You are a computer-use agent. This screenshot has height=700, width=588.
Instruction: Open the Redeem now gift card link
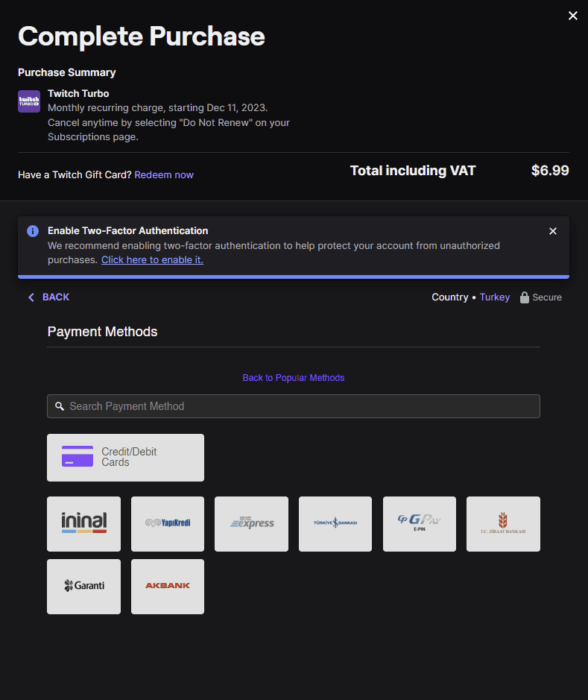coord(164,174)
